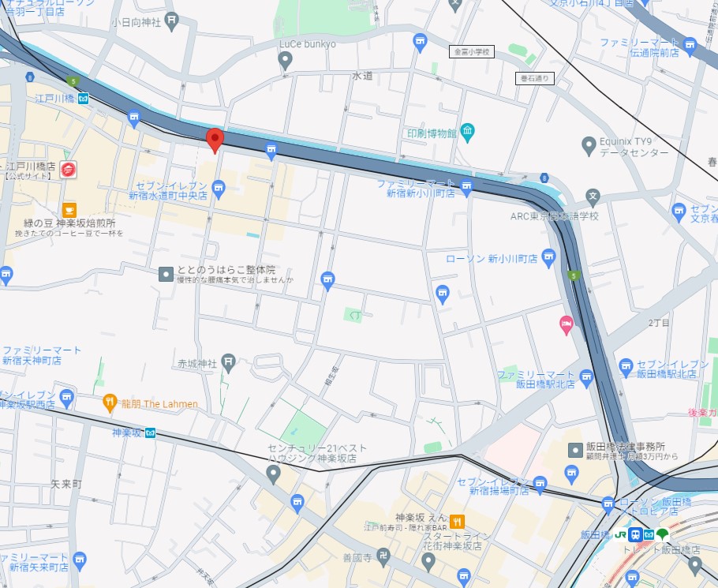Select the 神楽坂 metro station icon

(x=150, y=433)
